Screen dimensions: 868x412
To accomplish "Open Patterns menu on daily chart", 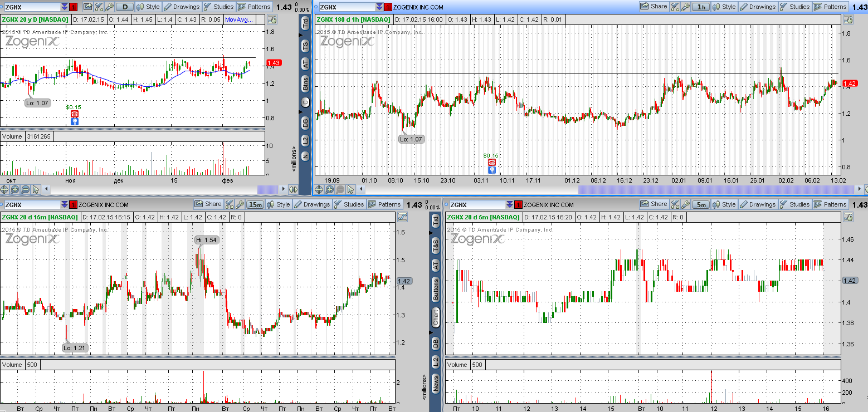I will (254, 7).
